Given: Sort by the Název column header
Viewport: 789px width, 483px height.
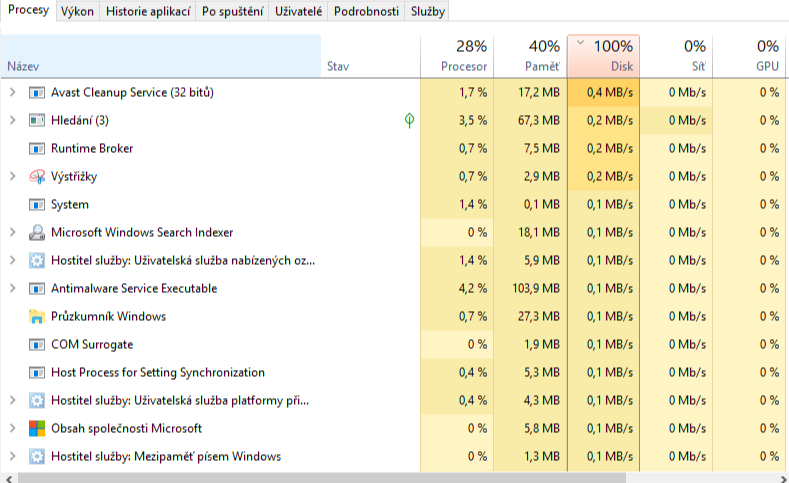Looking at the screenshot, I should tap(161, 56).
